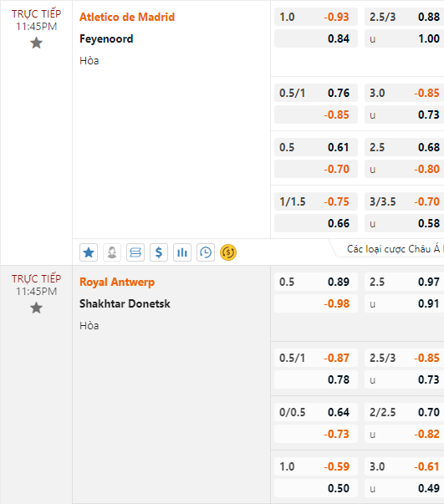Screen dimensions: 444x504
Task: Select Atletico de Madrid team name
Action: pyautogui.click(x=127, y=17)
